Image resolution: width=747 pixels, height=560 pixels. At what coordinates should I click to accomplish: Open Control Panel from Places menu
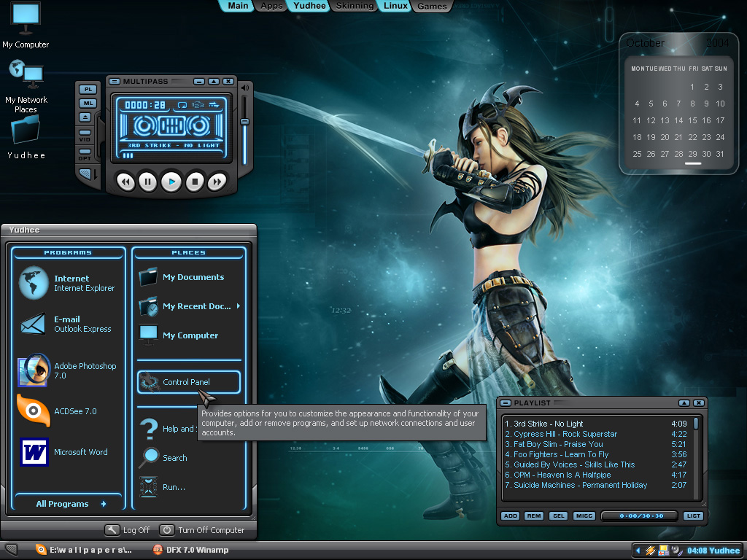click(188, 382)
